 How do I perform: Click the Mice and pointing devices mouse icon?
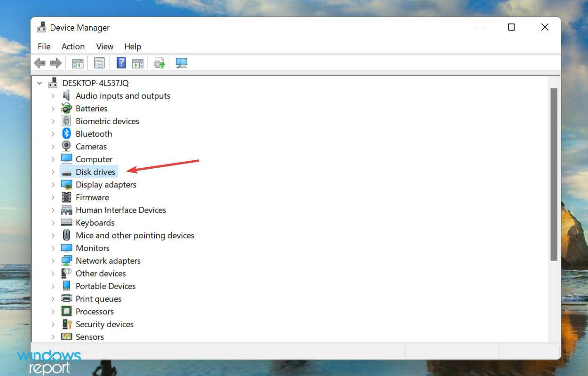66,235
